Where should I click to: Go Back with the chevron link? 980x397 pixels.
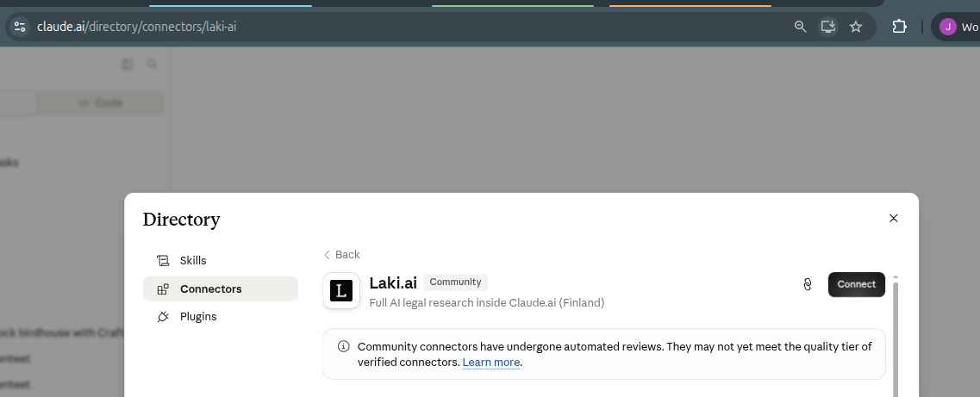tap(341, 255)
